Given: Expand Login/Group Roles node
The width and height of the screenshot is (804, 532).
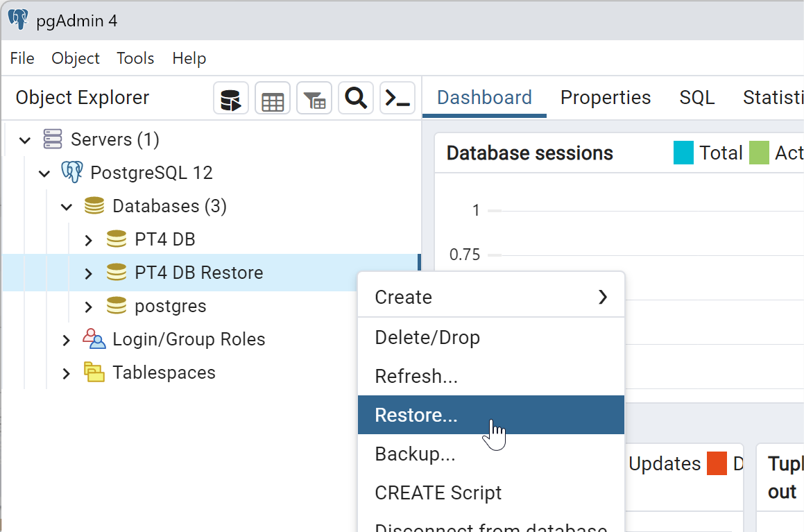Looking at the screenshot, I should (x=66, y=340).
